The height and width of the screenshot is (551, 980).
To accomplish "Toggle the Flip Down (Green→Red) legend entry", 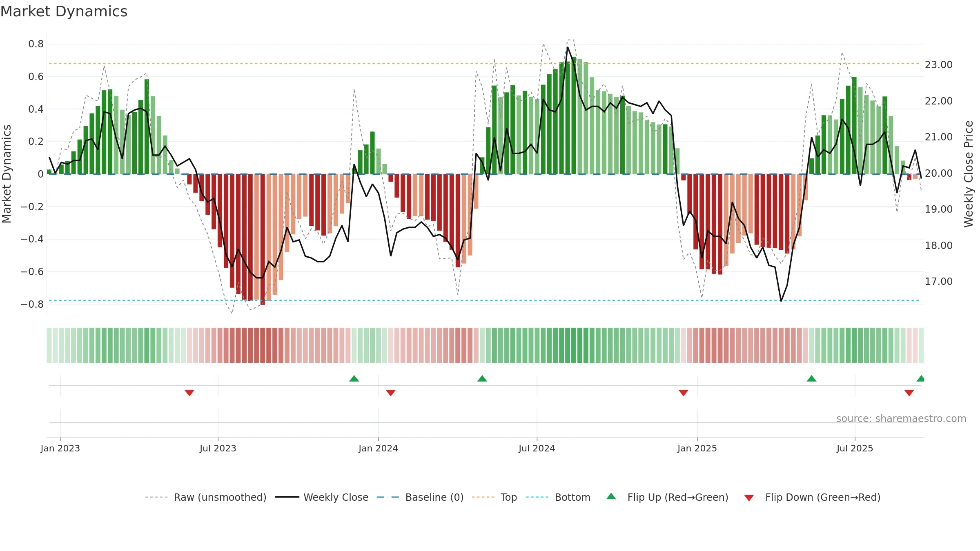I will (812, 497).
